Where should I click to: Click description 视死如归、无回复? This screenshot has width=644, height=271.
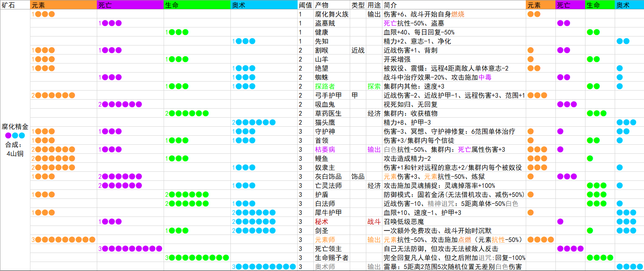pyautogui.click(x=411, y=104)
